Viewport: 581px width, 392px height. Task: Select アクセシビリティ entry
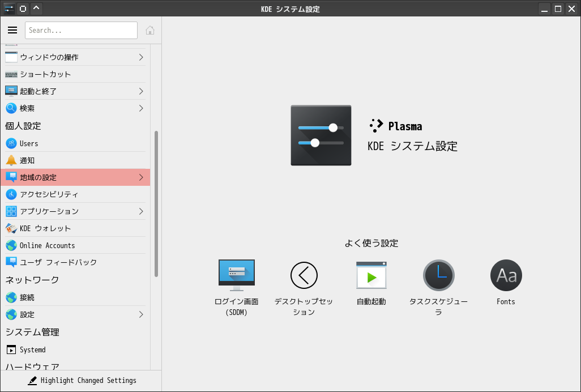tap(75, 194)
